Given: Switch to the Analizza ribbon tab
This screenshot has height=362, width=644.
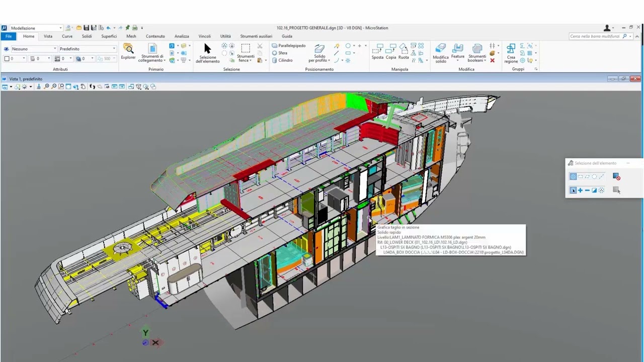Looking at the screenshot, I should pyautogui.click(x=182, y=36).
